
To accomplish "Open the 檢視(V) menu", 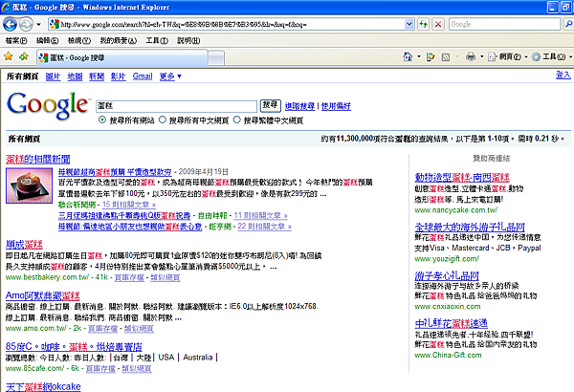I will (x=79, y=40).
